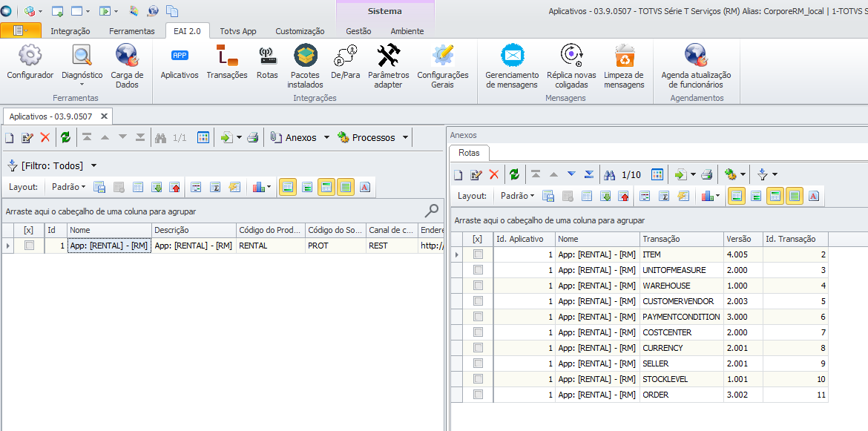Click the red delete icon in Rotas toolbar
This screenshot has height=431, width=868.
494,175
